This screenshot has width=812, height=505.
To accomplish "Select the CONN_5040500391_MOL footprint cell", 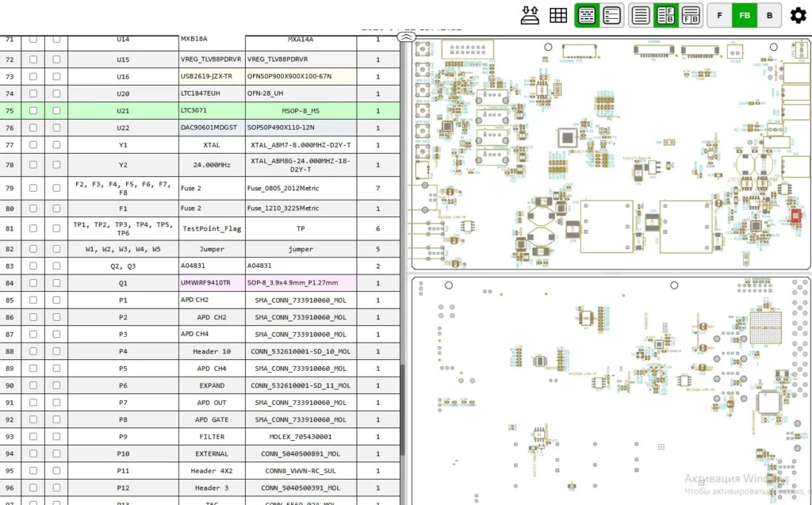I will click(301, 488).
